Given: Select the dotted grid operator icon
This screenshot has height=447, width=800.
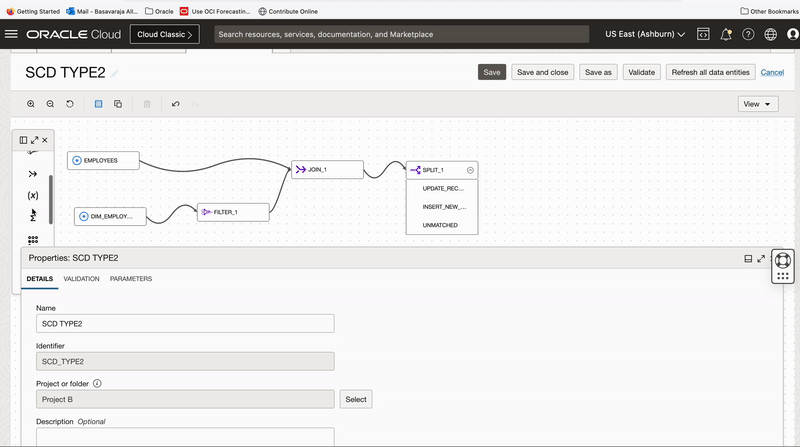Looking at the screenshot, I should click(x=33, y=239).
